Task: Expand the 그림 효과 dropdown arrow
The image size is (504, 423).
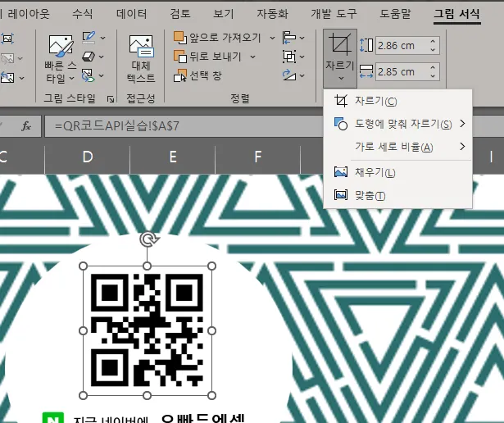Action: [102, 57]
